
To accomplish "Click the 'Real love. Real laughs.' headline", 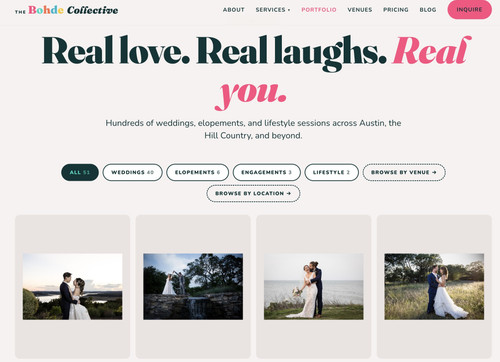I will [x=214, y=52].
